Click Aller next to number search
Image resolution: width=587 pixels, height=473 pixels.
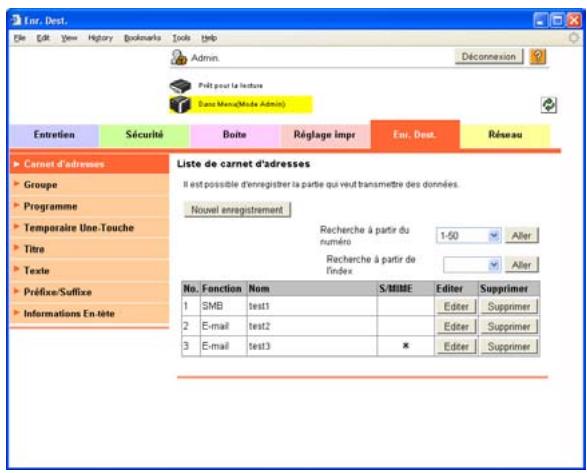(x=522, y=236)
